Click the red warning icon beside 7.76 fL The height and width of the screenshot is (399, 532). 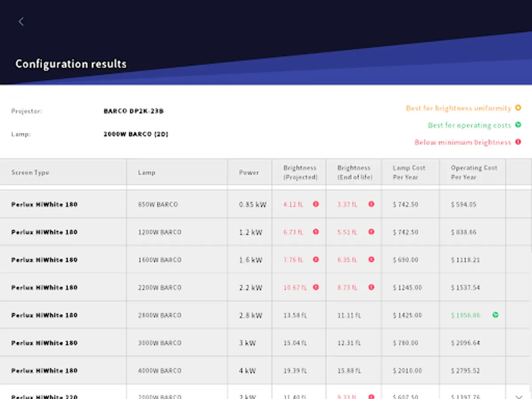pyautogui.click(x=316, y=259)
